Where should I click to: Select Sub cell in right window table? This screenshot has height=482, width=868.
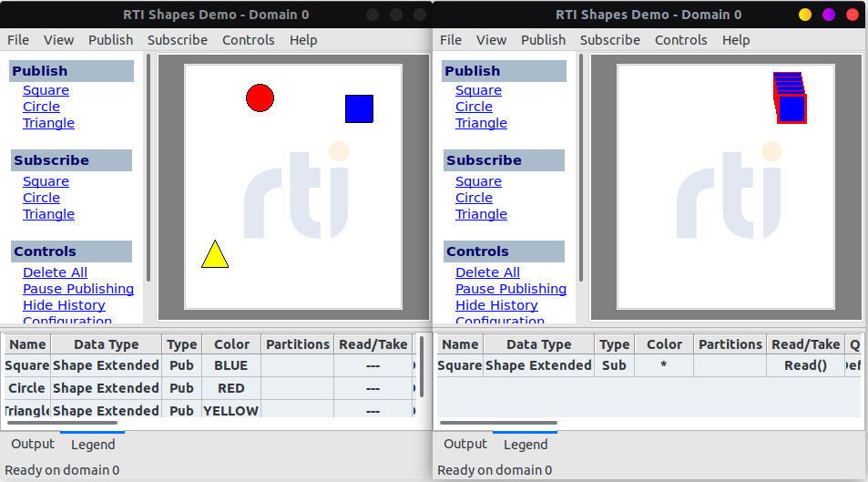pos(615,365)
